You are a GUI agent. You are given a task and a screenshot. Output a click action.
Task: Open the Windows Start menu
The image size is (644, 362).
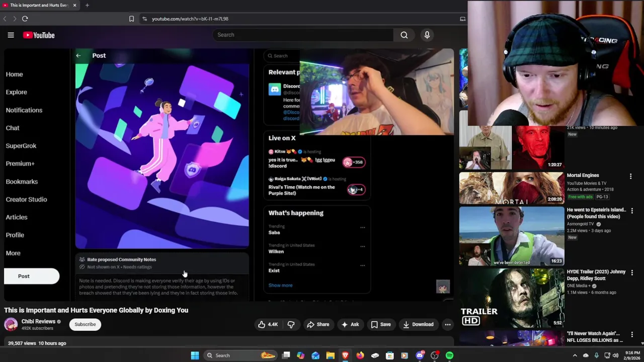coord(195,355)
